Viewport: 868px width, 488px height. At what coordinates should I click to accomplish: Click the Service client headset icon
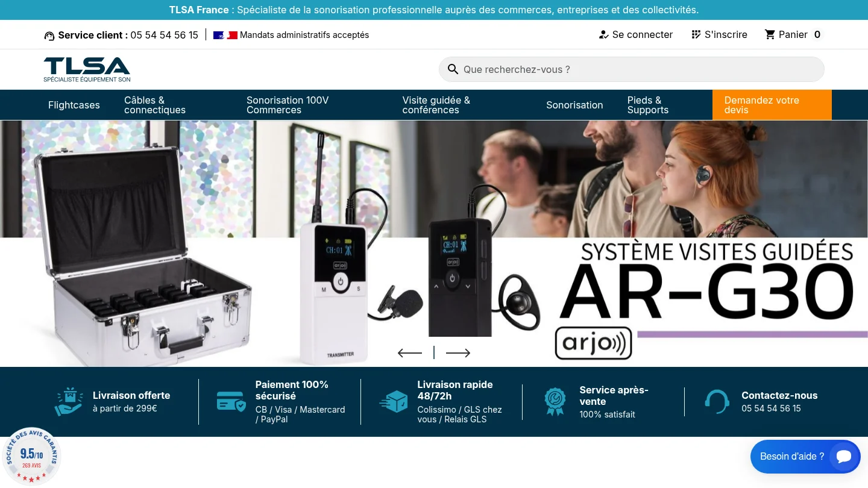click(x=49, y=36)
